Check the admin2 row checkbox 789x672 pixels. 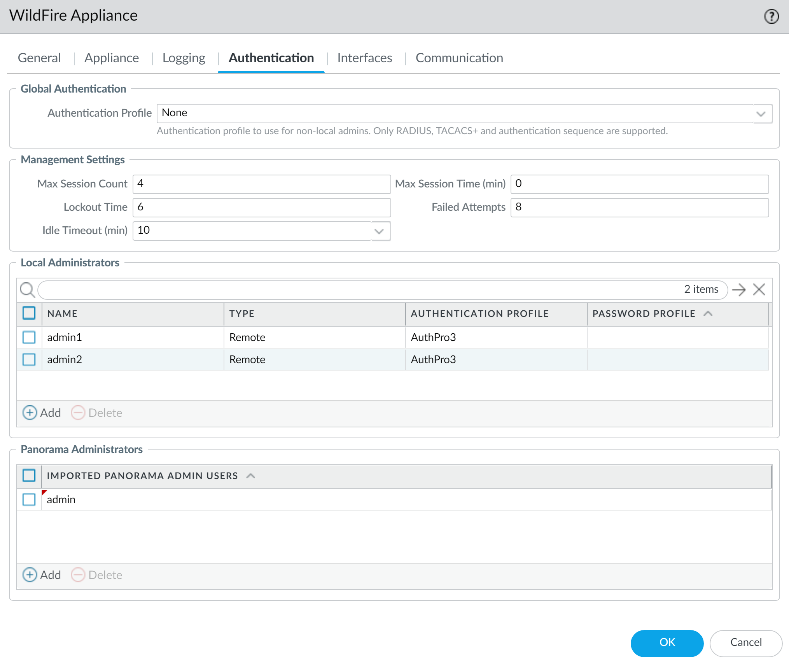point(29,359)
